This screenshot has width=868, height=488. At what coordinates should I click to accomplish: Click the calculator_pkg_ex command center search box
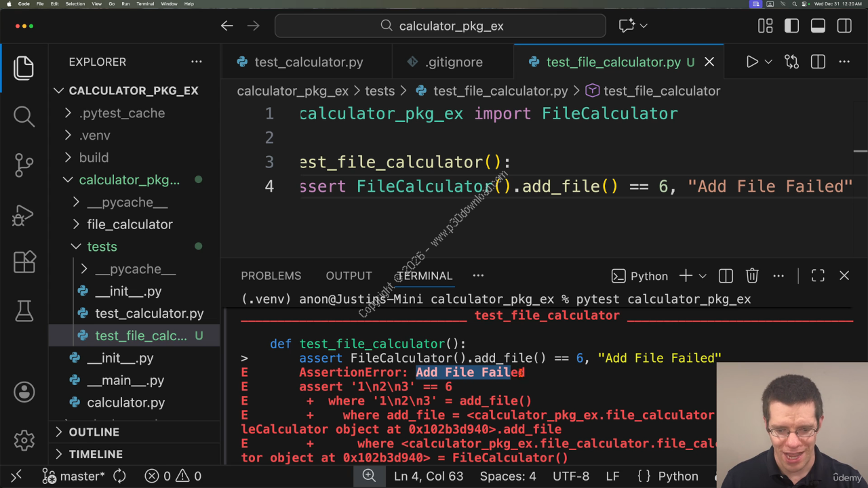click(x=441, y=26)
